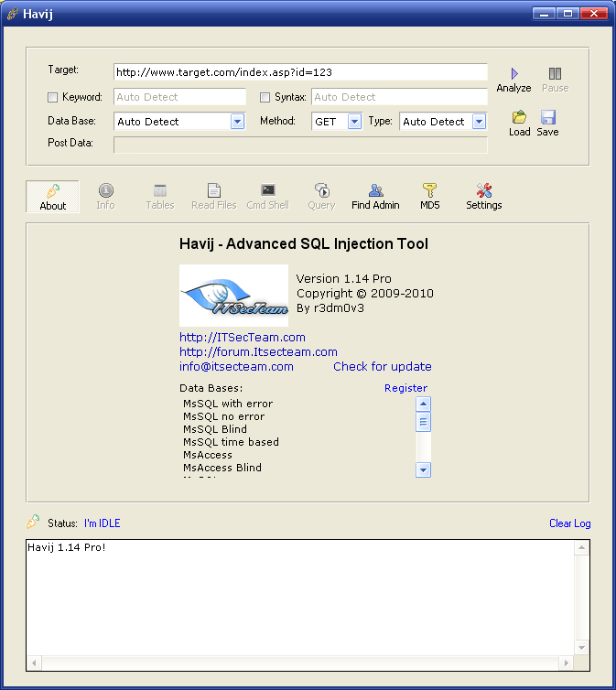Expand the Type Auto Detect dropdown
Screen dimensions: 616x690
(x=479, y=122)
